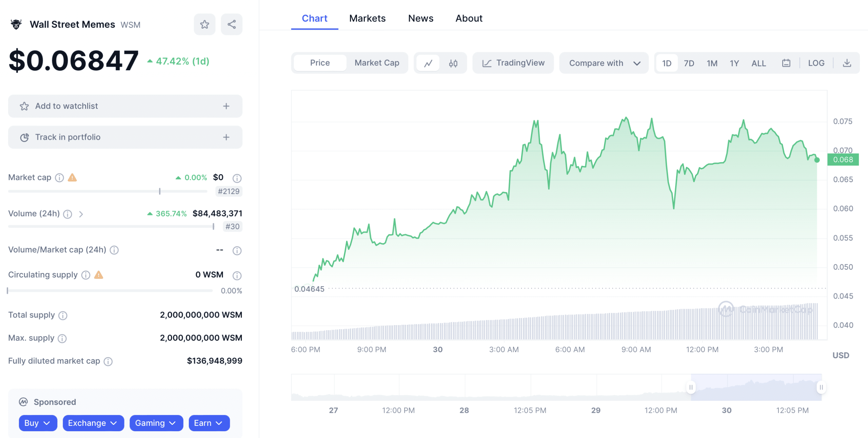The width and height of the screenshot is (868, 438).
Task: Click plus icon on Track in portfolio
Action: (226, 137)
